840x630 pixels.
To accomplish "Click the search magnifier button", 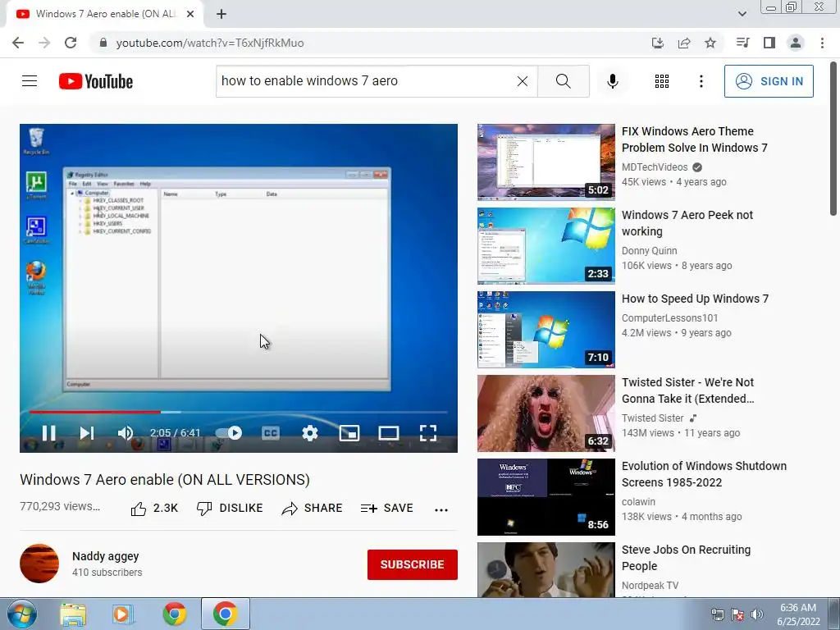I will point(563,81).
